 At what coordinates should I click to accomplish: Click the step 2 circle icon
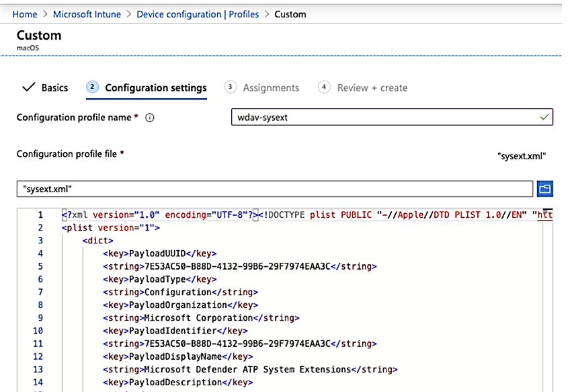(x=93, y=87)
